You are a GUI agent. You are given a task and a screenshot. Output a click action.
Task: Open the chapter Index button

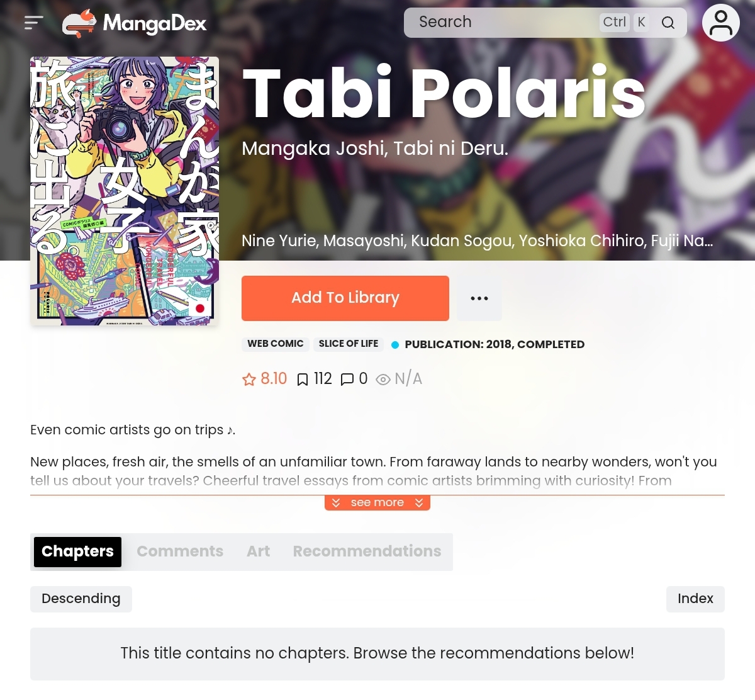pyautogui.click(x=695, y=599)
